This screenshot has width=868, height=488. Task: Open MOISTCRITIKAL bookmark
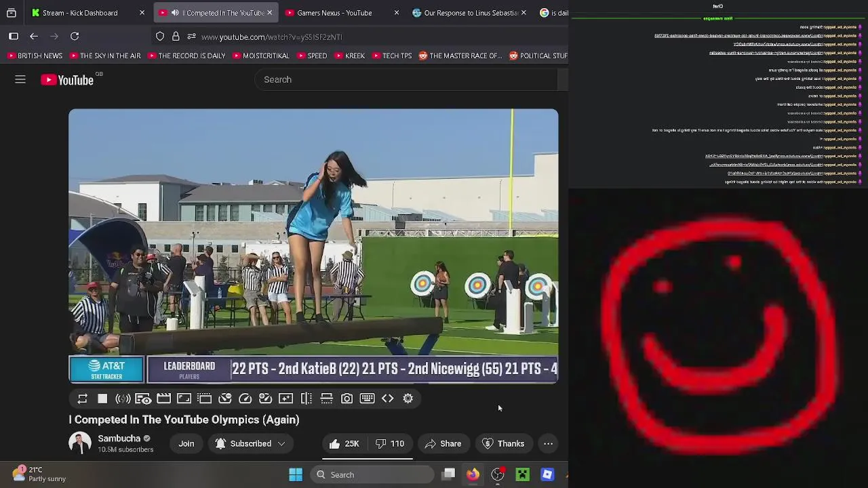point(260,56)
